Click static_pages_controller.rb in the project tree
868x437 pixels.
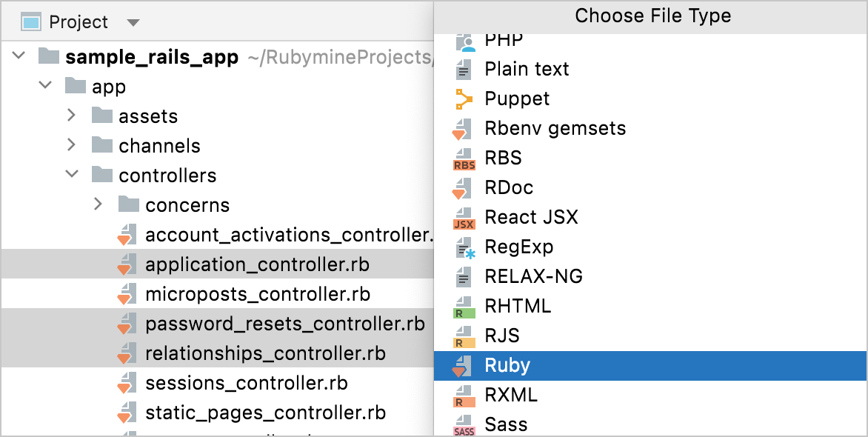point(266,413)
